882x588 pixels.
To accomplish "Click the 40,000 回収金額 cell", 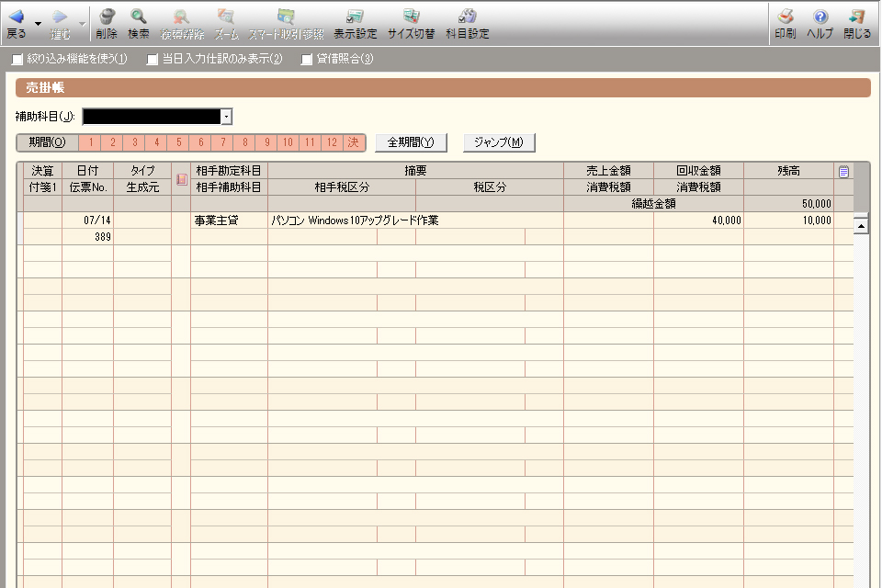I will (x=698, y=220).
